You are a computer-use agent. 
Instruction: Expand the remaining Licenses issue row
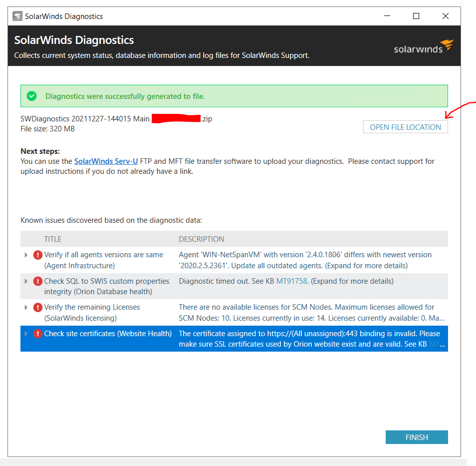pyautogui.click(x=26, y=308)
